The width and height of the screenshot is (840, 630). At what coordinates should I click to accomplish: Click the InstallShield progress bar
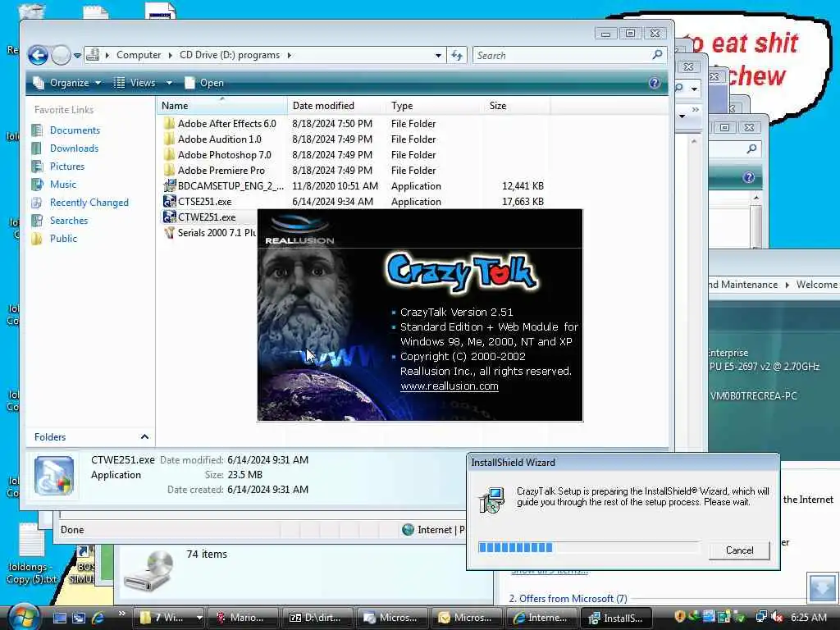(588, 547)
